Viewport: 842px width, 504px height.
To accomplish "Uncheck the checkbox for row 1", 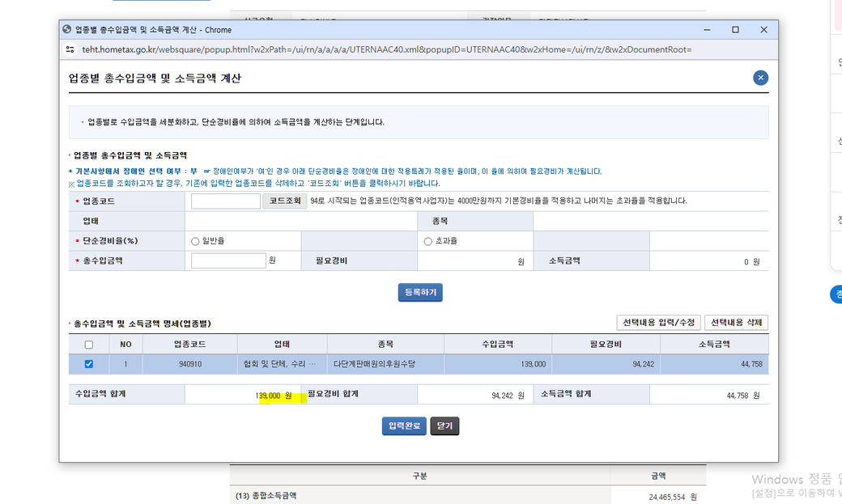I will pos(89,364).
